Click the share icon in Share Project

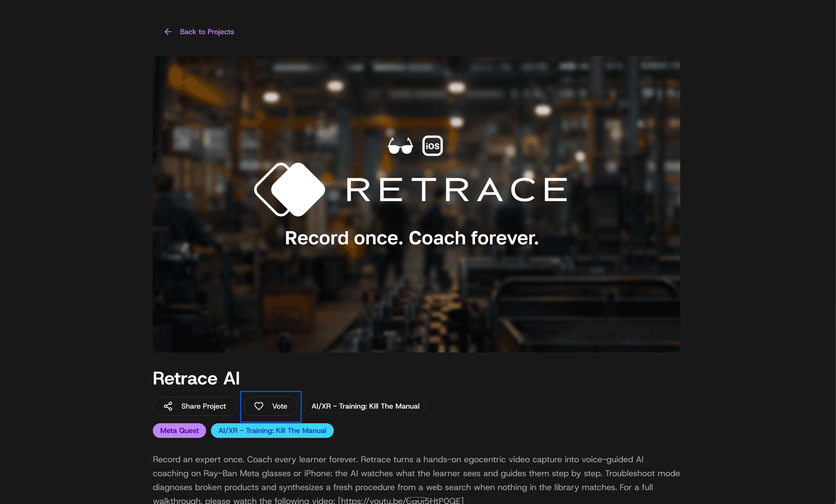tap(168, 406)
